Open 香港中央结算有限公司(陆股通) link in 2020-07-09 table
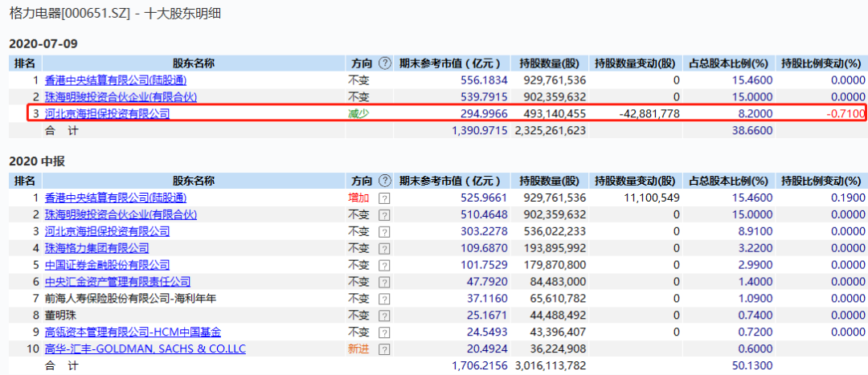 click(116, 80)
